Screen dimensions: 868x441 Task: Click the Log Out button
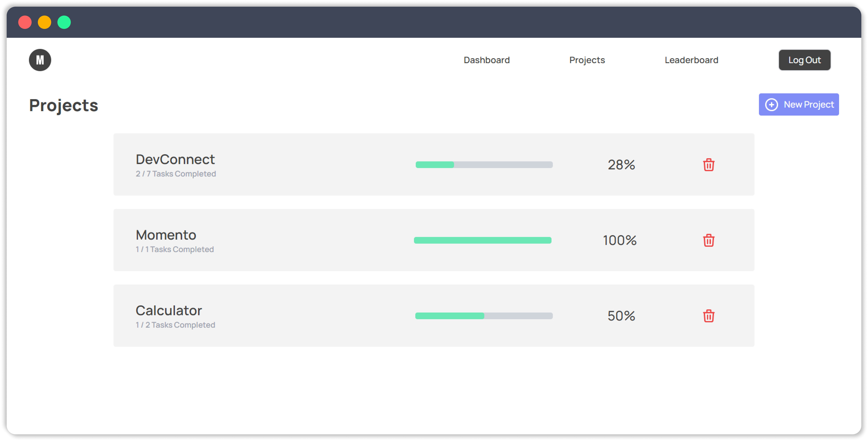coord(804,60)
